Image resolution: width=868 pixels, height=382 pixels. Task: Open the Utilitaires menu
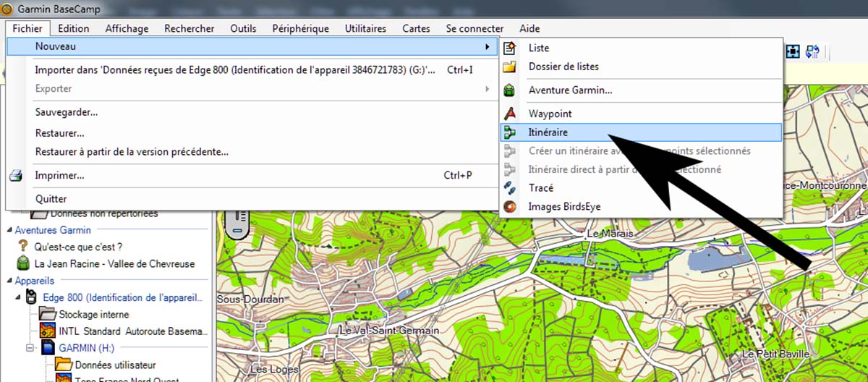(x=365, y=28)
